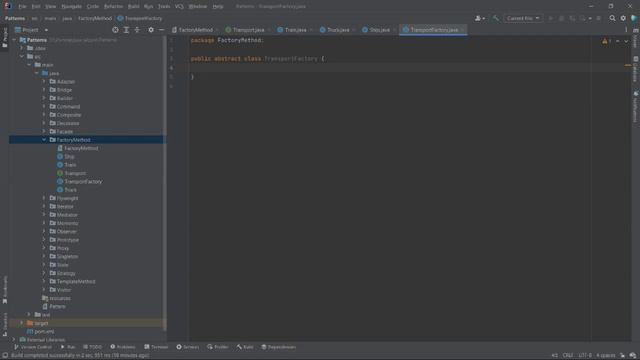Screen dimensions: 640x360
Task: Select Truck class in project tree
Action: pos(67,190)
